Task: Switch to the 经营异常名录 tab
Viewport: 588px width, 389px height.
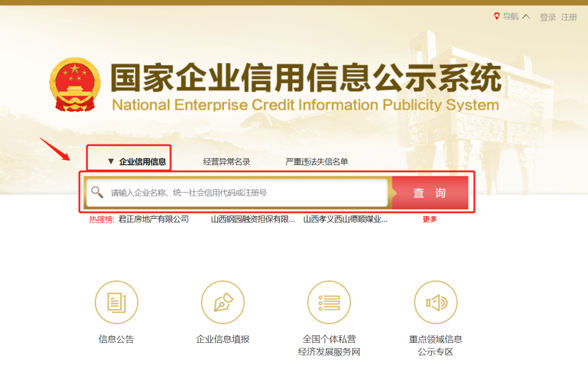Action: (226, 162)
